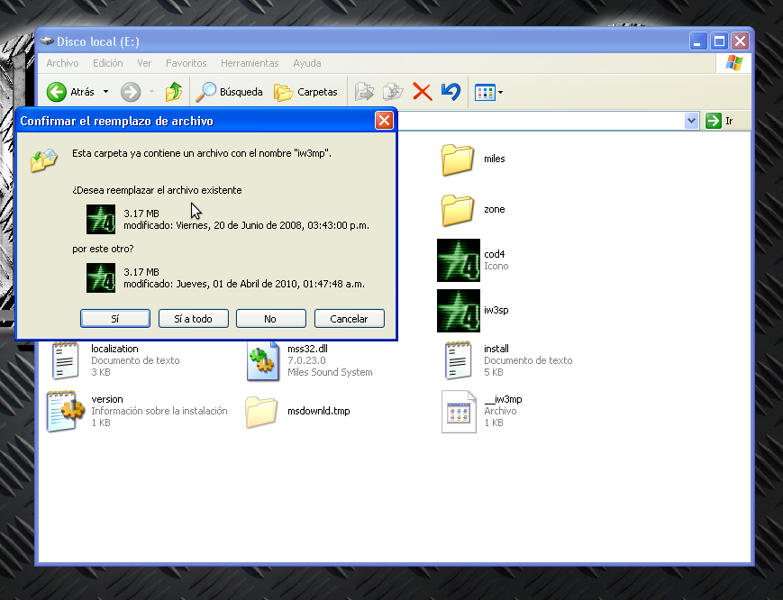Expand the address bar dropdown
The height and width of the screenshot is (600, 783).
691,120
